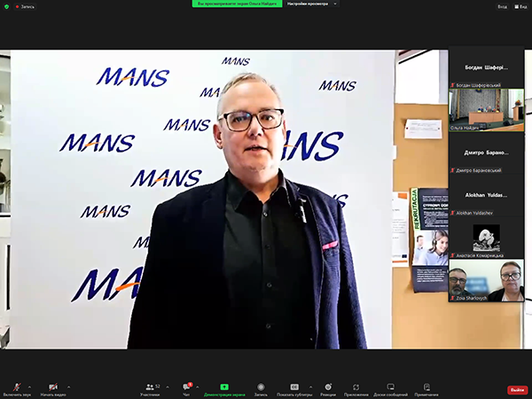The height and width of the screenshot is (399, 532).
Task: Select Zoia Sharlovych video thumbnail
Action: point(486,280)
